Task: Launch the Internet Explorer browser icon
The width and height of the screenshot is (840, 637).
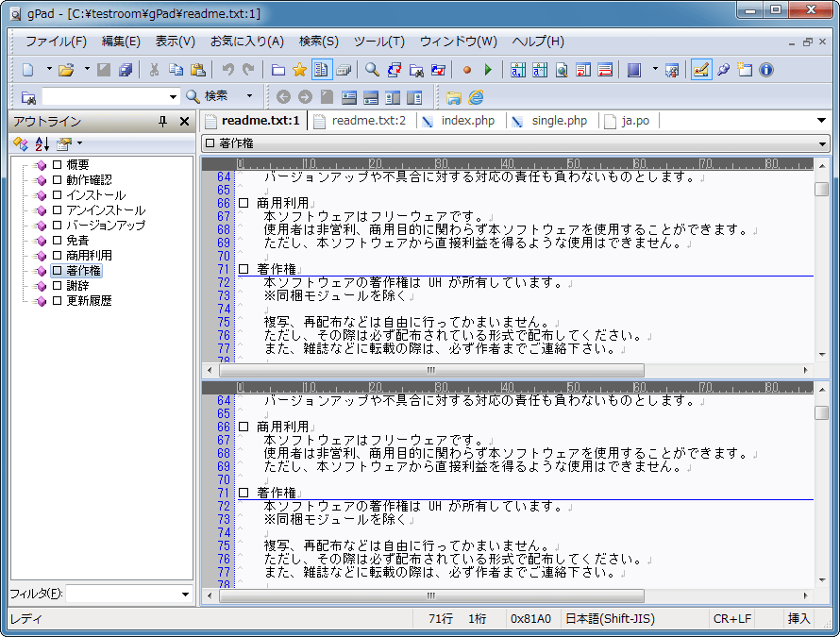Action: click(476, 97)
